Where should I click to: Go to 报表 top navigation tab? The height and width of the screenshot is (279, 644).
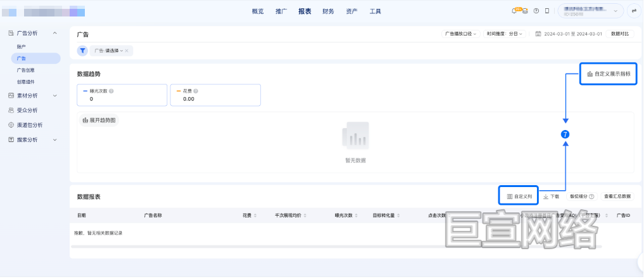pos(305,11)
